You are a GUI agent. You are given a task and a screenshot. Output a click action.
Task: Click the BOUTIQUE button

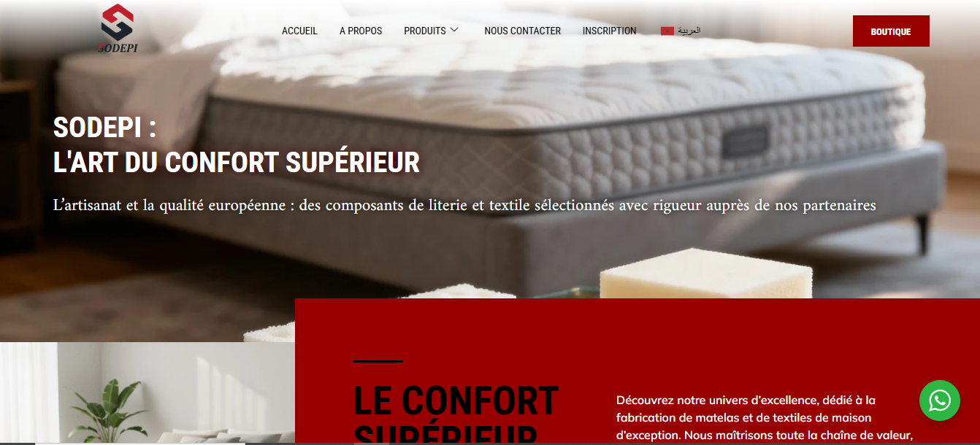(x=891, y=31)
